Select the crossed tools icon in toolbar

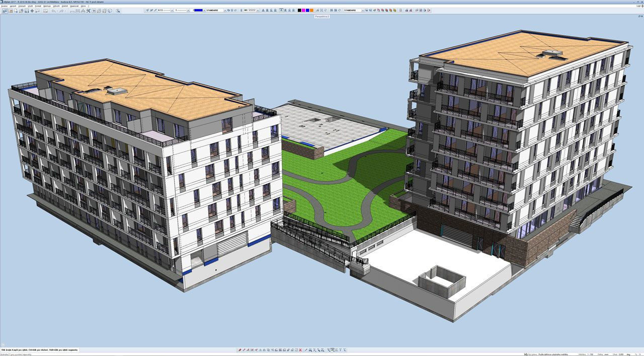88,11
